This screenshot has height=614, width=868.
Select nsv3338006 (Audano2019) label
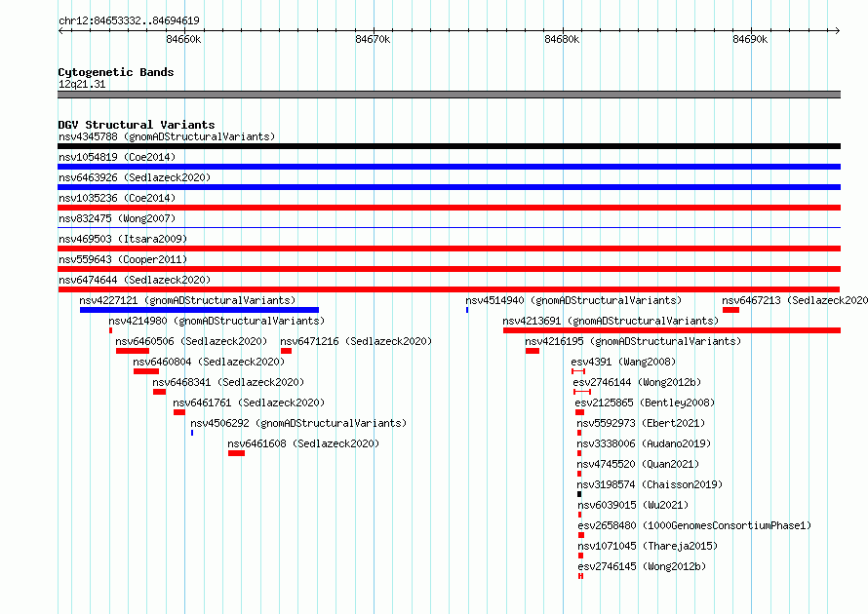[x=644, y=443]
